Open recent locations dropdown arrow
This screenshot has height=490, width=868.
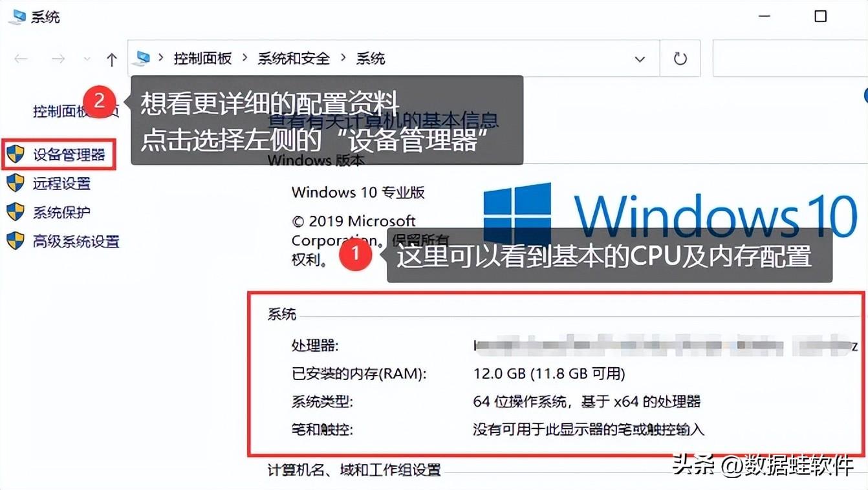87,59
